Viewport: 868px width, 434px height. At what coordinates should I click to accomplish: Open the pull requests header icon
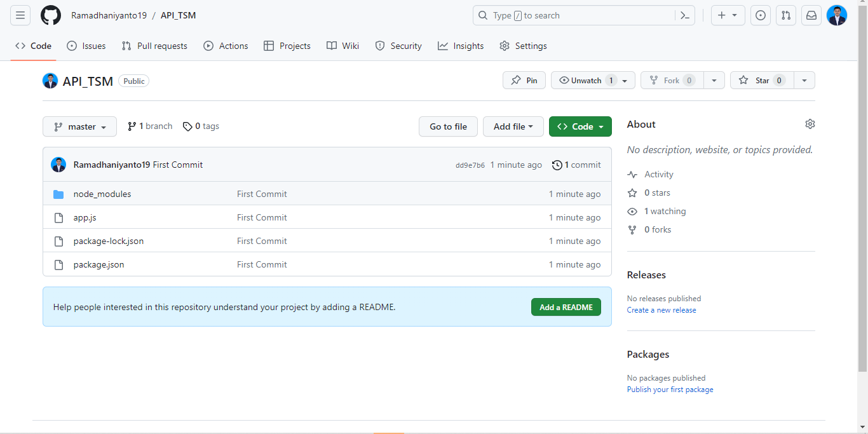point(786,15)
